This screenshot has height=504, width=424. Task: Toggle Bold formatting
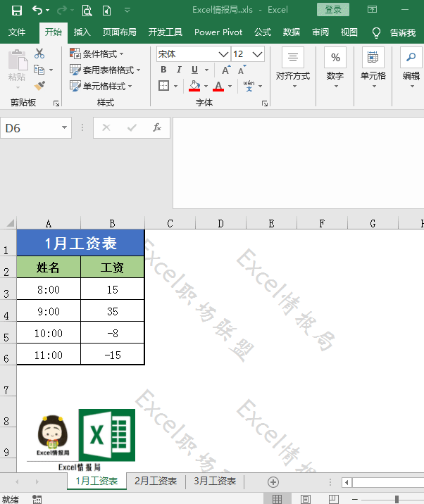[x=163, y=70]
